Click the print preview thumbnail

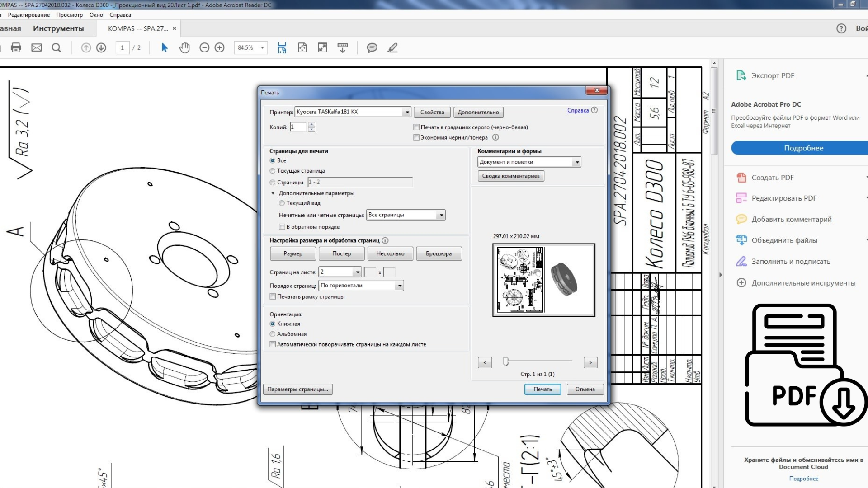tap(544, 280)
